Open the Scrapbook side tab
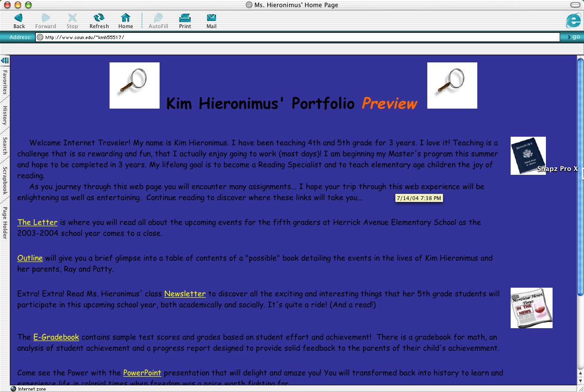This screenshot has width=584, height=392. point(5,181)
